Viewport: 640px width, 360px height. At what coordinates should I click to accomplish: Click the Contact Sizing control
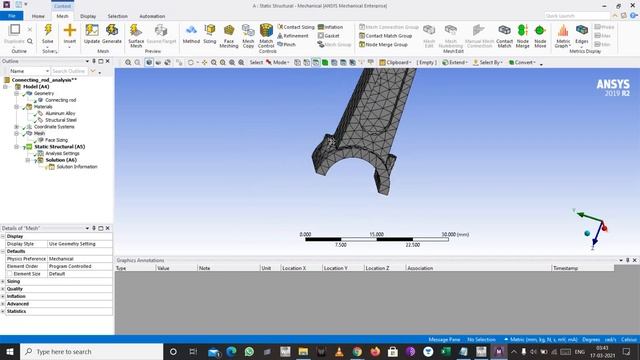point(296,27)
